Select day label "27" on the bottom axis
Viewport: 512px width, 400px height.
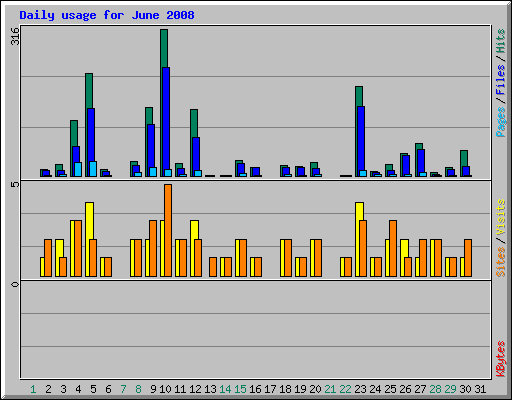coord(420,389)
